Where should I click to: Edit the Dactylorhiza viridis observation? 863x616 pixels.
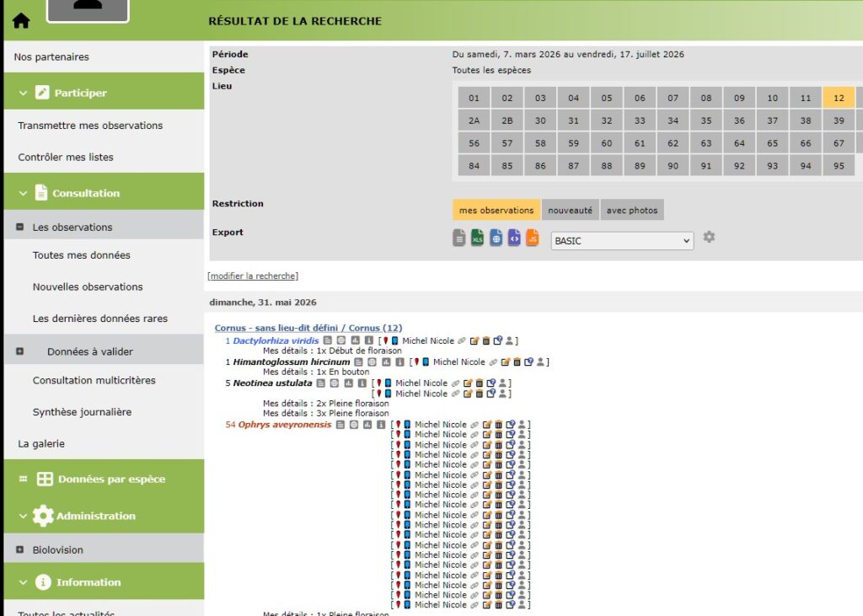474,340
